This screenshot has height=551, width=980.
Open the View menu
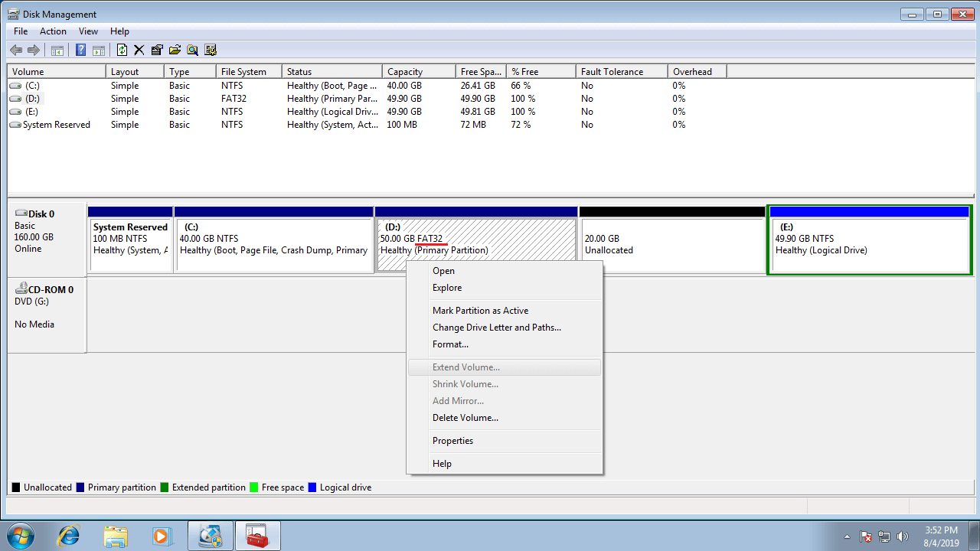pos(88,31)
